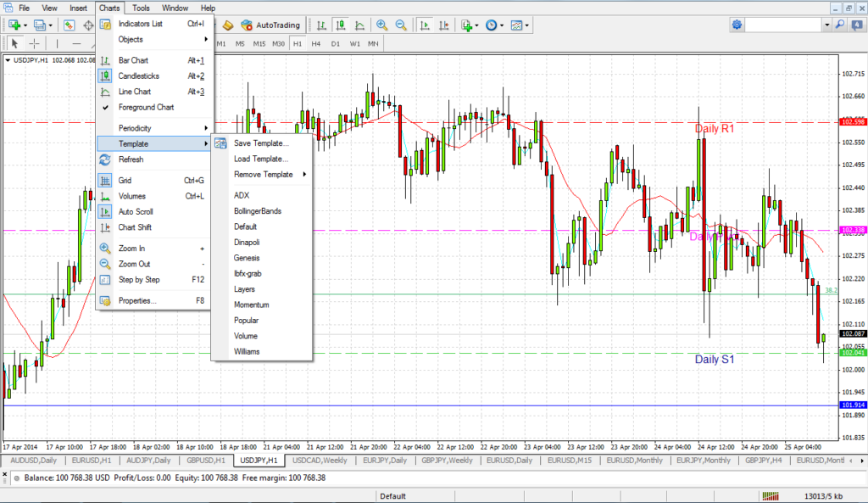Open the Insert menu

point(78,8)
